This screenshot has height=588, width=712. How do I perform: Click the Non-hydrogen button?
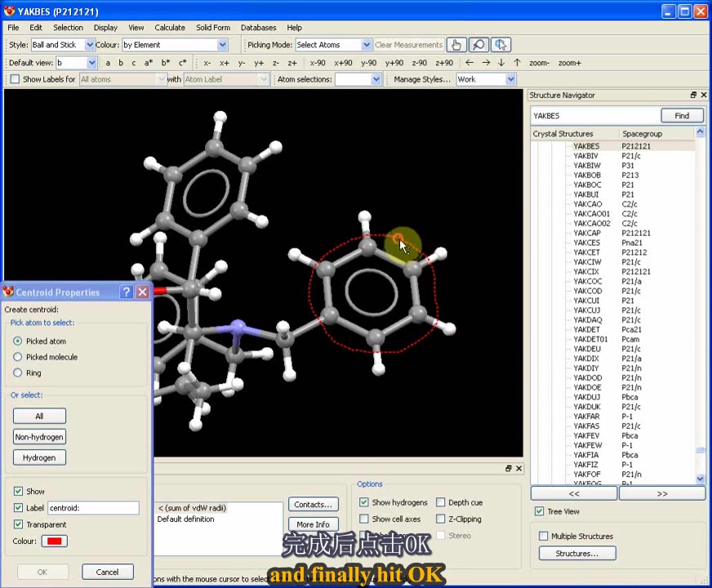point(39,437)
